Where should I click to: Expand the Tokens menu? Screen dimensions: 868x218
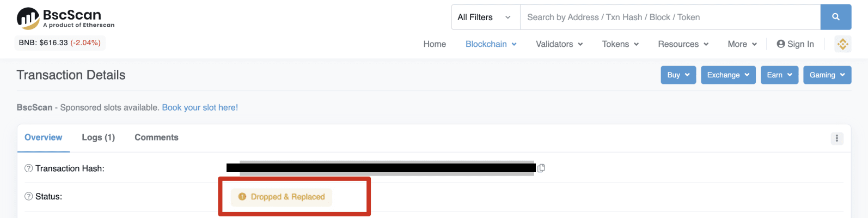click(x=620, y=44)
